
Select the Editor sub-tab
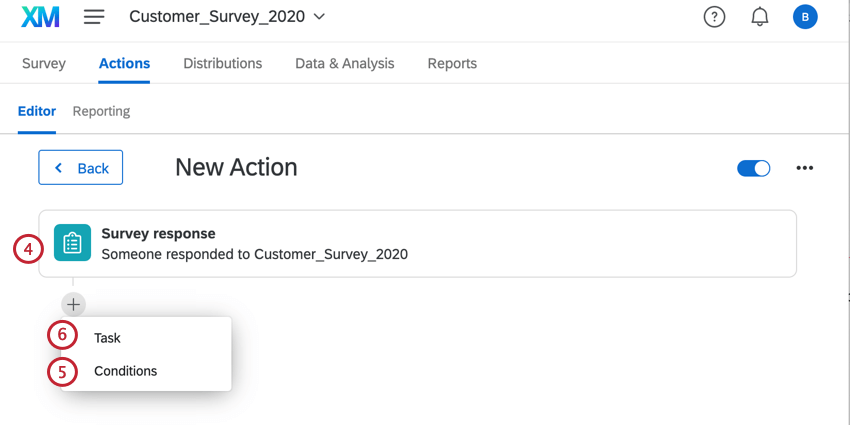pos(37,111)
